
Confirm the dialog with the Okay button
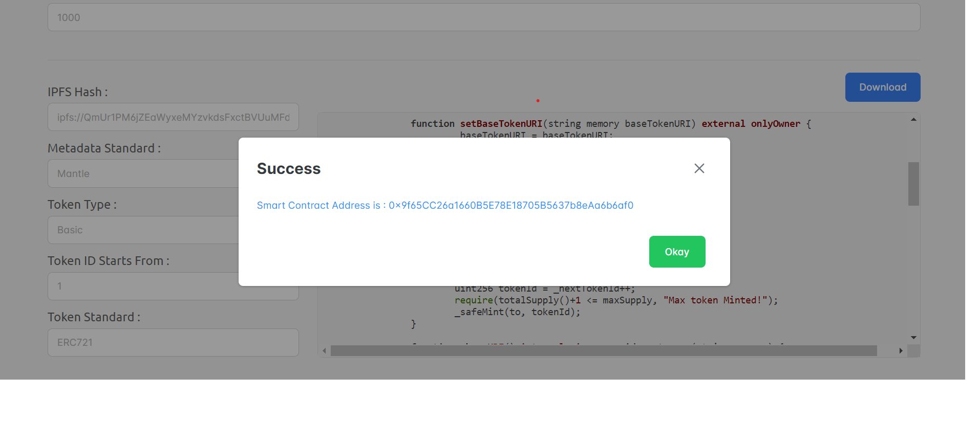pos(677,252)
